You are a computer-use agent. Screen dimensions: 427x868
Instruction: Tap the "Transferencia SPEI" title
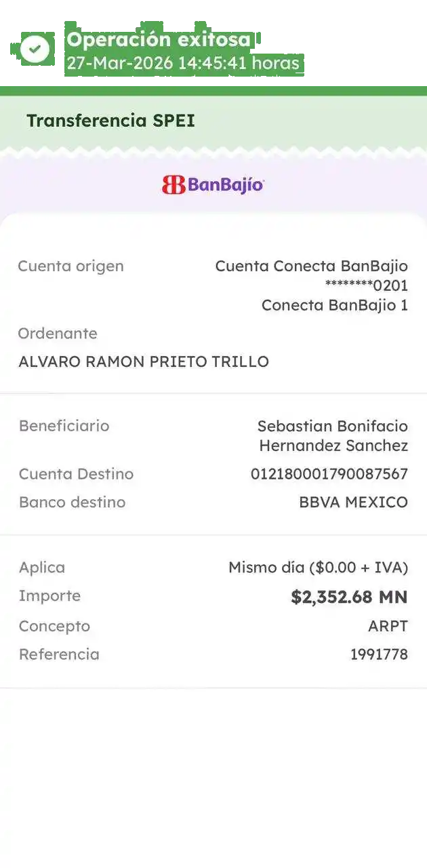[x=110, y=121]
